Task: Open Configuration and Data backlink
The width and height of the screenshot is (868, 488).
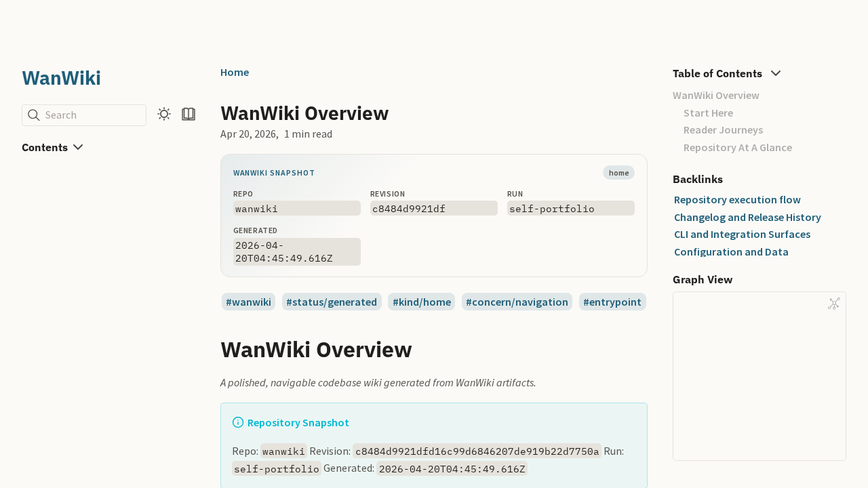Action: [x=731, y=252]
